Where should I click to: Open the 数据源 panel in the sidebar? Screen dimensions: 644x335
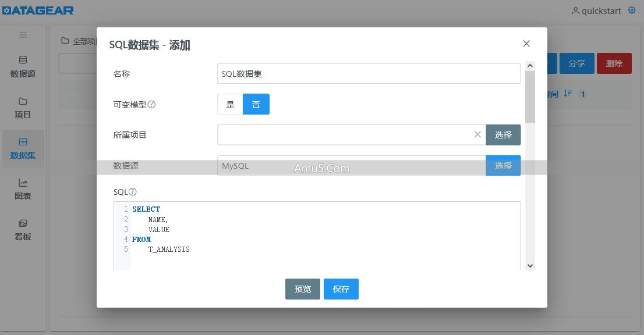point(23,65)
